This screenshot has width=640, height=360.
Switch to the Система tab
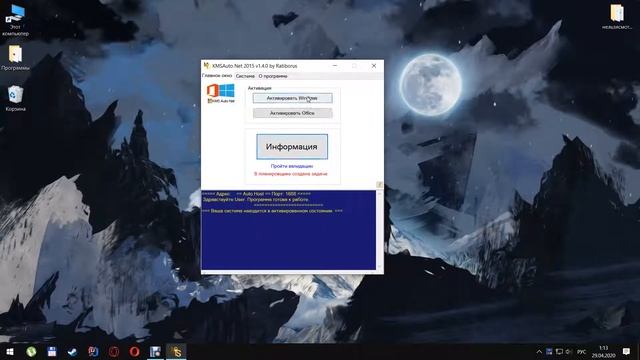point(245,76)
